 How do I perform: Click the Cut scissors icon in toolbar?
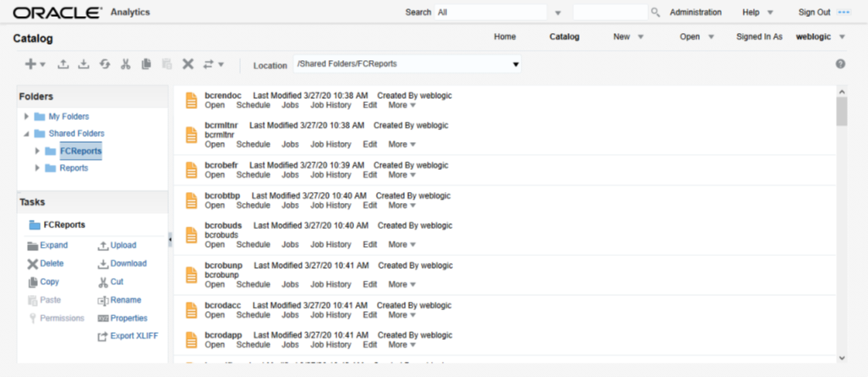pos(125,64)
